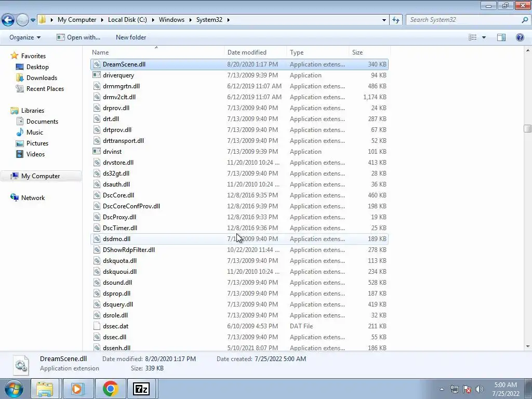This screenshot has height=399, width=532.
Task: Select file dsrole.dll
Action: coord(115,315)
